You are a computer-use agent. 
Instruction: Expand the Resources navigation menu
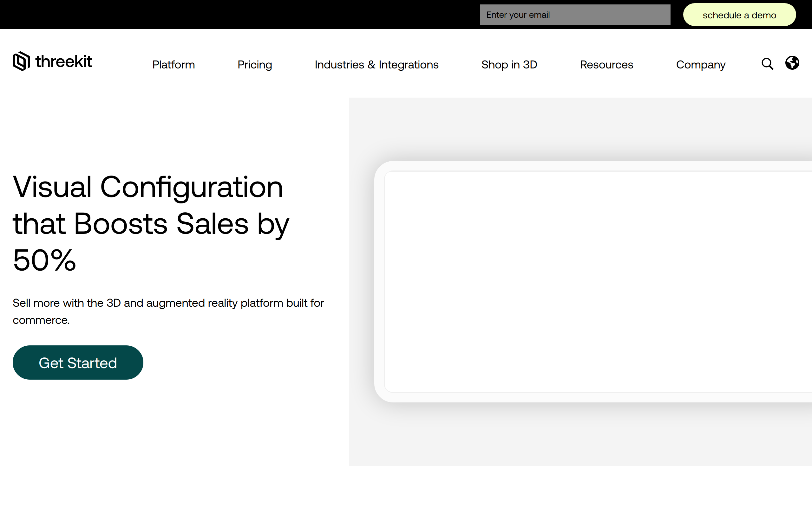tap(606, 65)
